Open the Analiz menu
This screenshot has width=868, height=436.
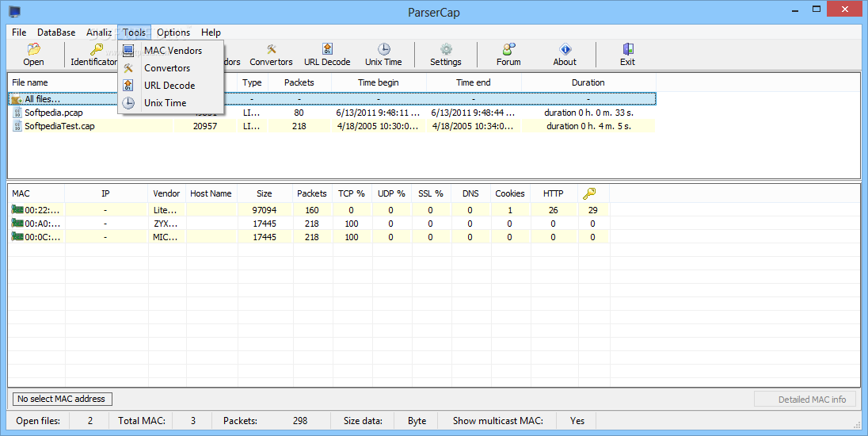[99, 33]
